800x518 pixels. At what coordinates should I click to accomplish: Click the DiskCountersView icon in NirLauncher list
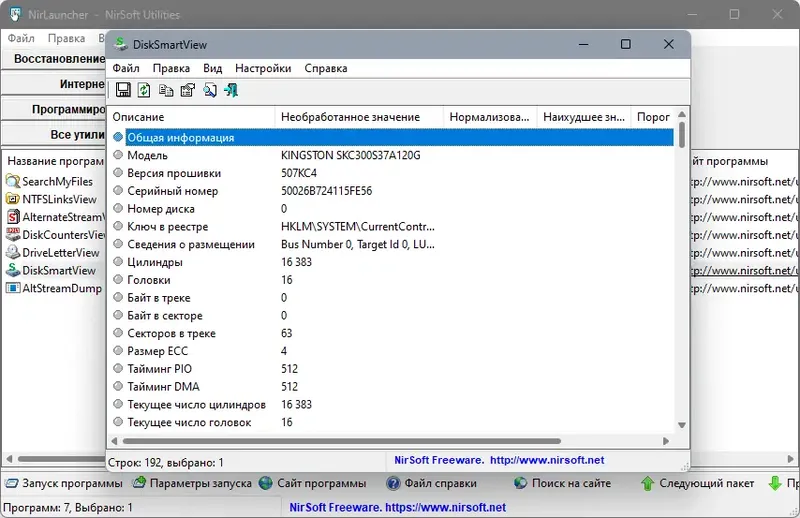coord(13,234)
